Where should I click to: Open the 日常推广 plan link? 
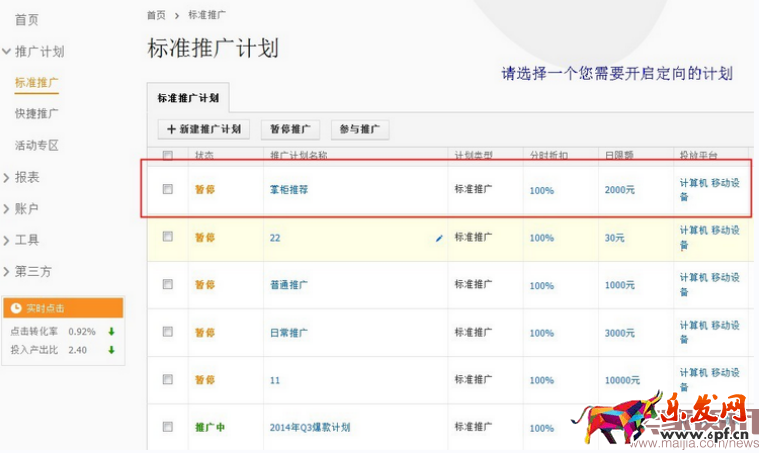tap(289, 333)
